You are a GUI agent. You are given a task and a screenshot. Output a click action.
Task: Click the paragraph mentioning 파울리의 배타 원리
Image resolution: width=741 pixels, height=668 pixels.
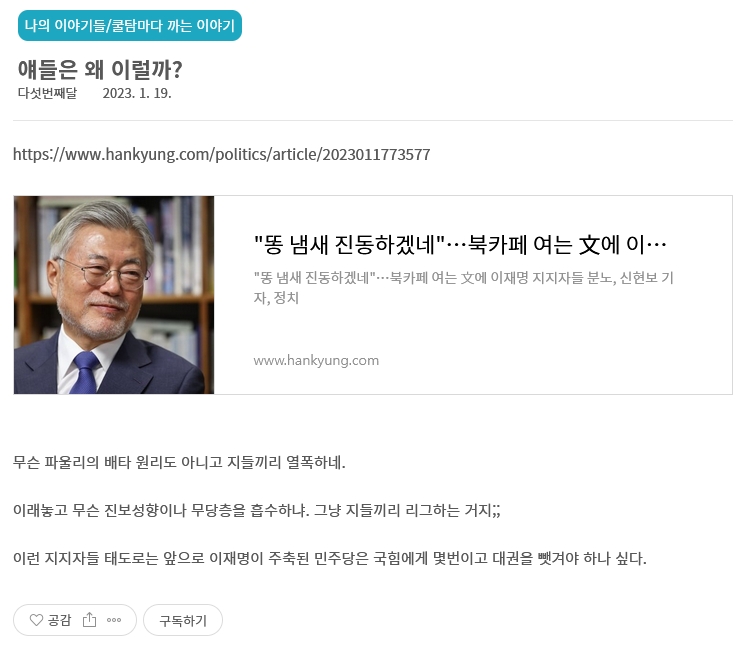[x=179, y=462]
